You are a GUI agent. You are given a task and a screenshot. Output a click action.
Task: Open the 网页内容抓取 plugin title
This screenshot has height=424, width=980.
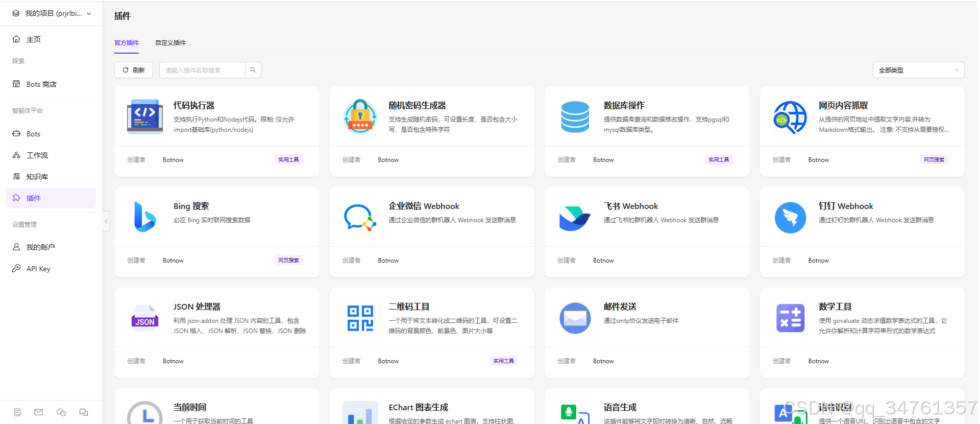(x=843, y=105)
